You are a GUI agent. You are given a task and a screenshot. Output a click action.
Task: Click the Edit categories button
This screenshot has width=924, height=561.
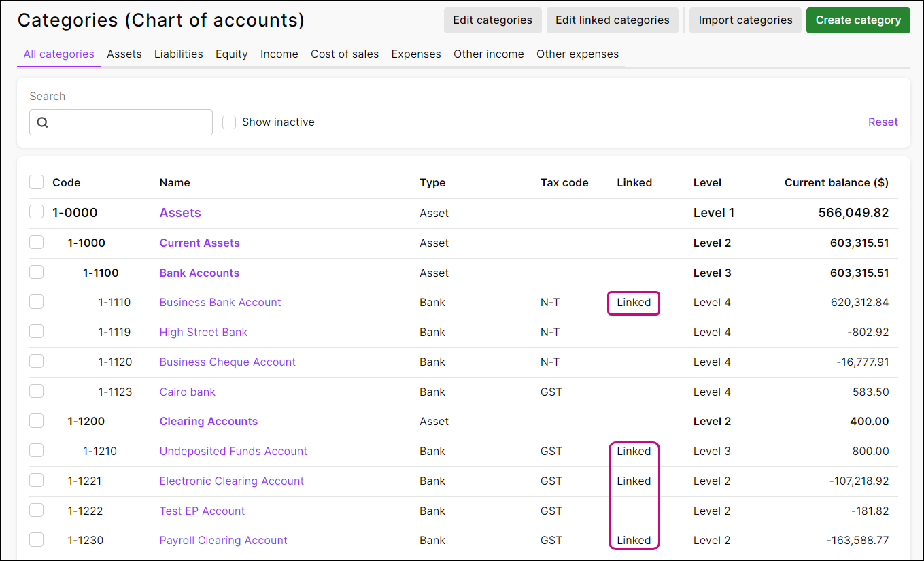tap(492, 20)
